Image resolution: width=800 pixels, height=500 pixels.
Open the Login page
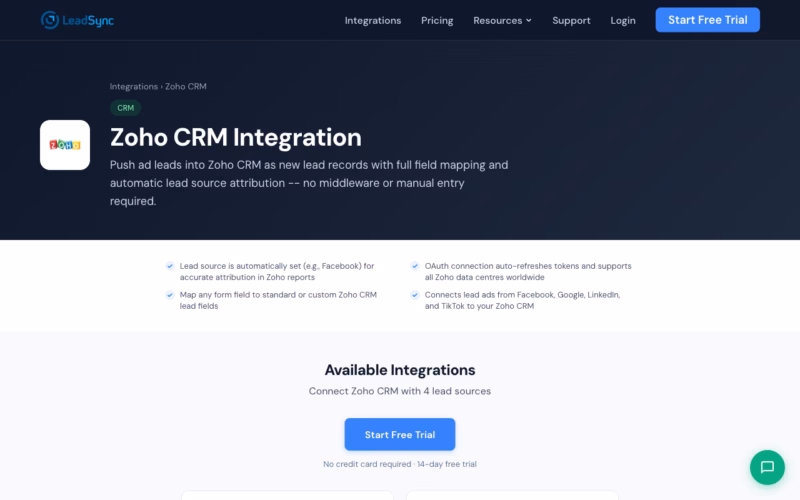pos(623,20)
